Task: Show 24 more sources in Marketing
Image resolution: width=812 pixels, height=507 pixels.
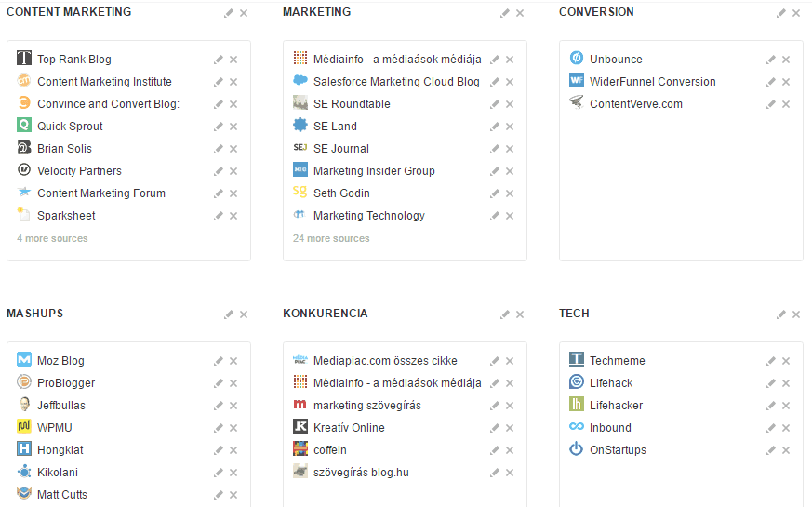Action: point(331,238)
